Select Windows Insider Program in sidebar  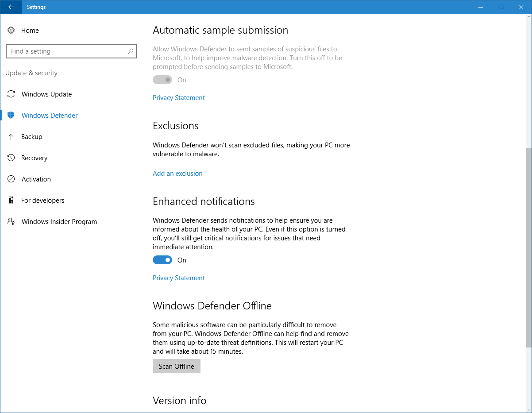coord(59,222)
